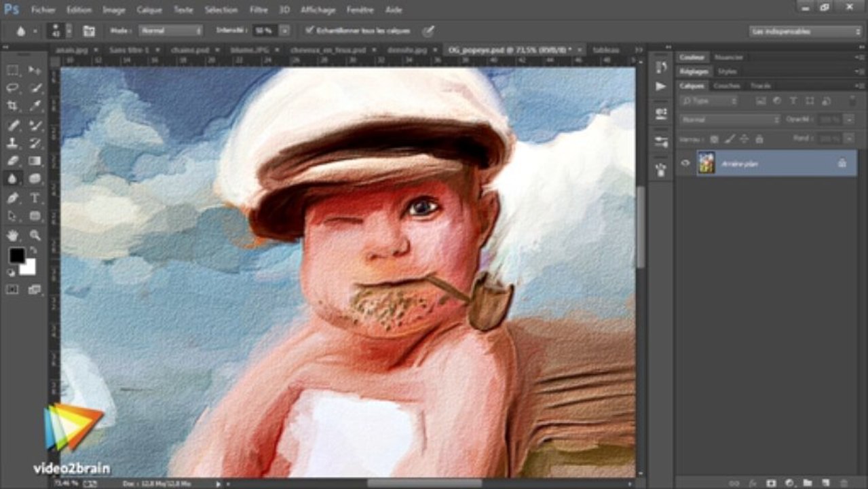Select the Sponge tool
The image size is (868, 489).
35,179
